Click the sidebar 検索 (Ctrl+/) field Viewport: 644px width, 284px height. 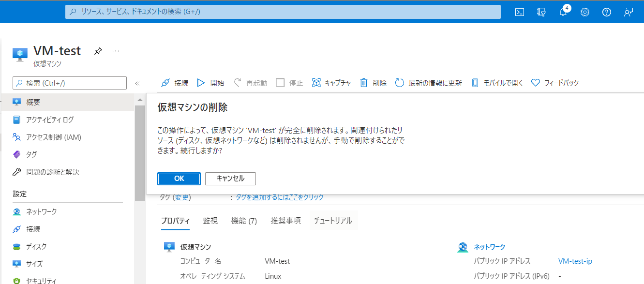click(x=69, y=83)
